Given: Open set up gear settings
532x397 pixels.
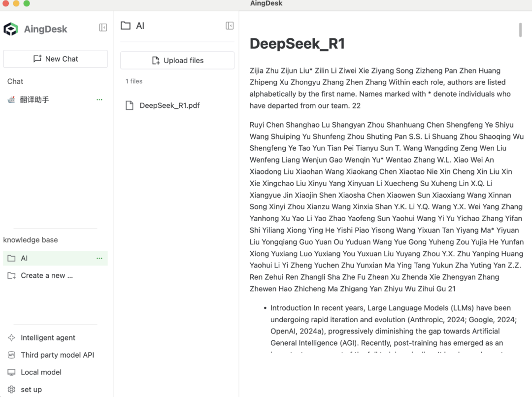Looking at the screenshot, I should pos(31,390).
